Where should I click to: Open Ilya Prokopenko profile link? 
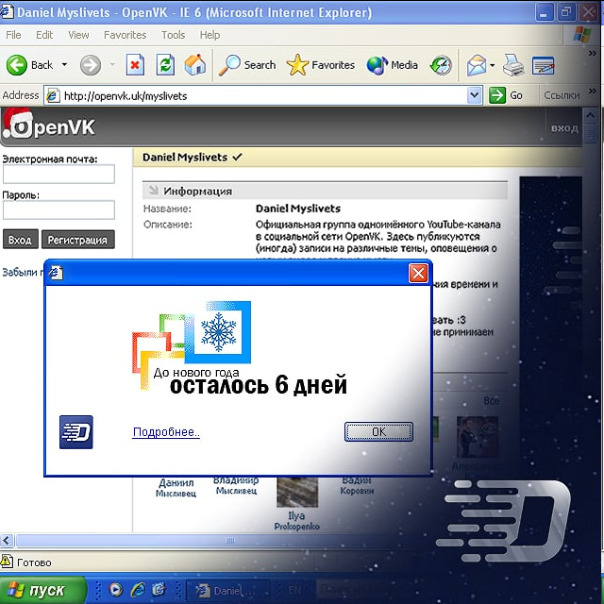(297, 521)
